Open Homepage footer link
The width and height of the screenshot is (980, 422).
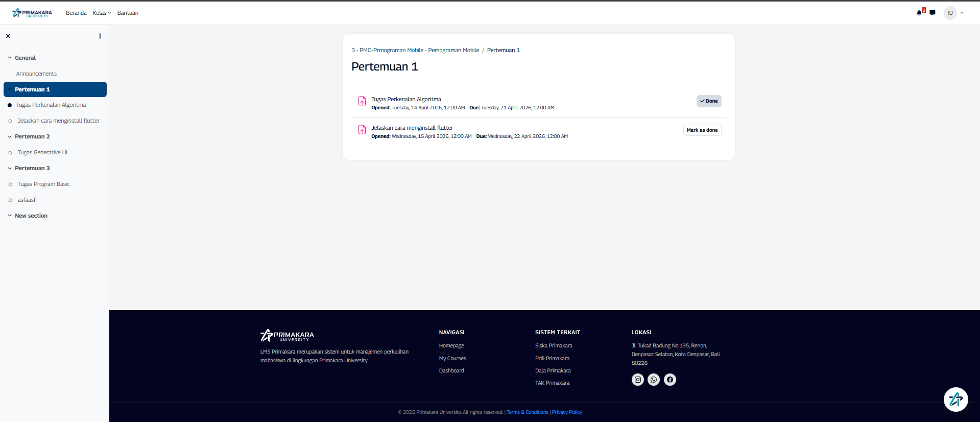click(451, 346)
